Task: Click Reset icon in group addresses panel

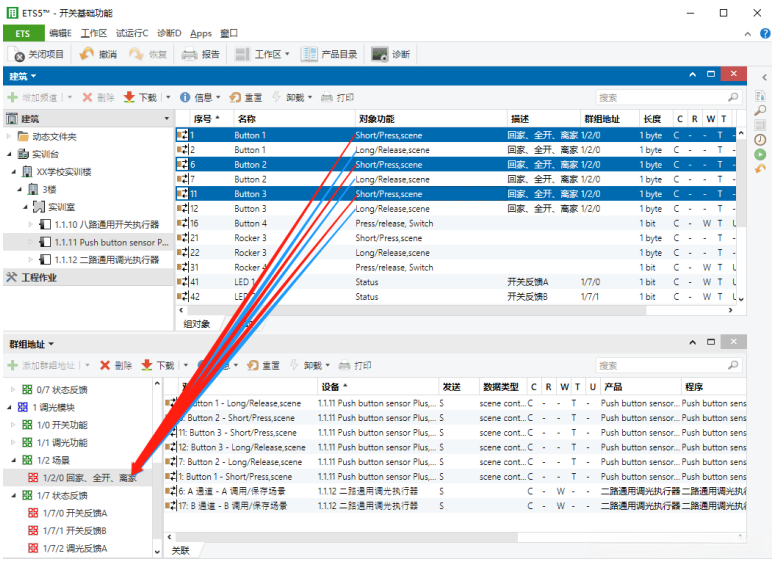Action: pyautogui.click(x=253, y=366)
